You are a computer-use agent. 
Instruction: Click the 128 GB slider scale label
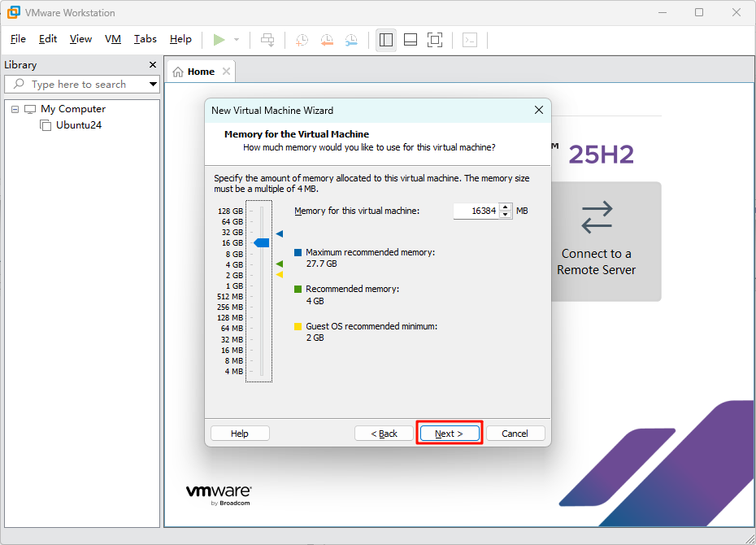(231, 211)
